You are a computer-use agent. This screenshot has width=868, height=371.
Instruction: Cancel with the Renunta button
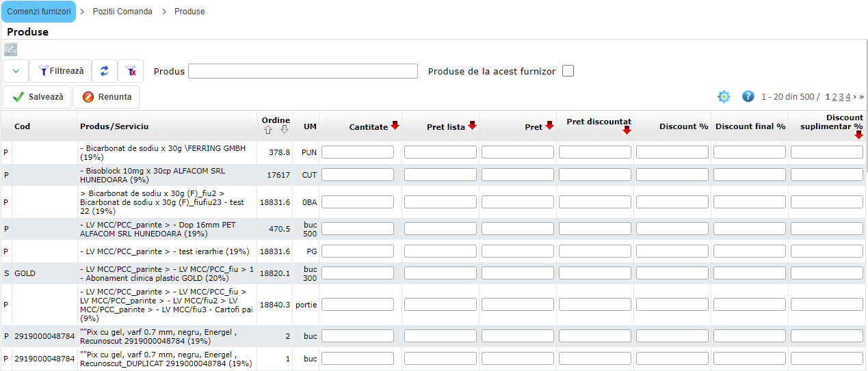pyautogui.click(x=107, y=97)
